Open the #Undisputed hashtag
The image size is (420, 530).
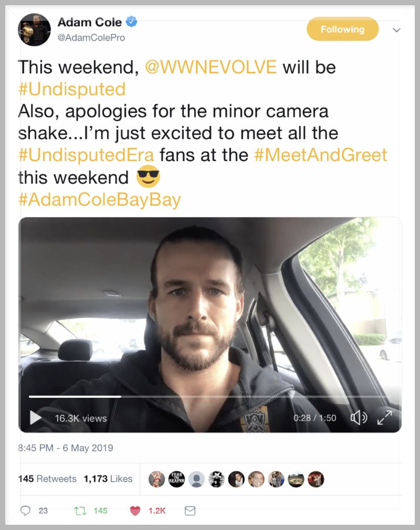coord(72,89)
